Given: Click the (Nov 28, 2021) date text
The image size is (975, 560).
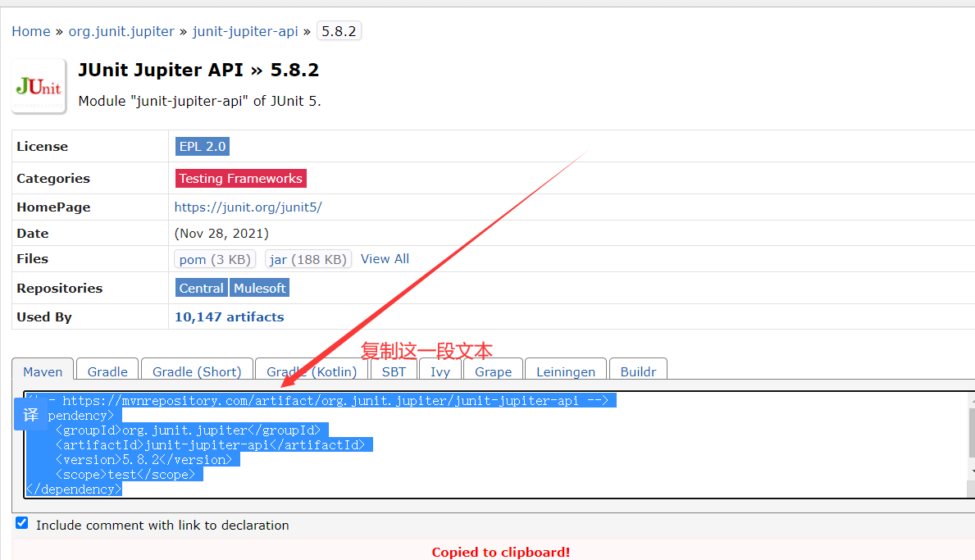Looking at the screenshot, I should [221, 233].
